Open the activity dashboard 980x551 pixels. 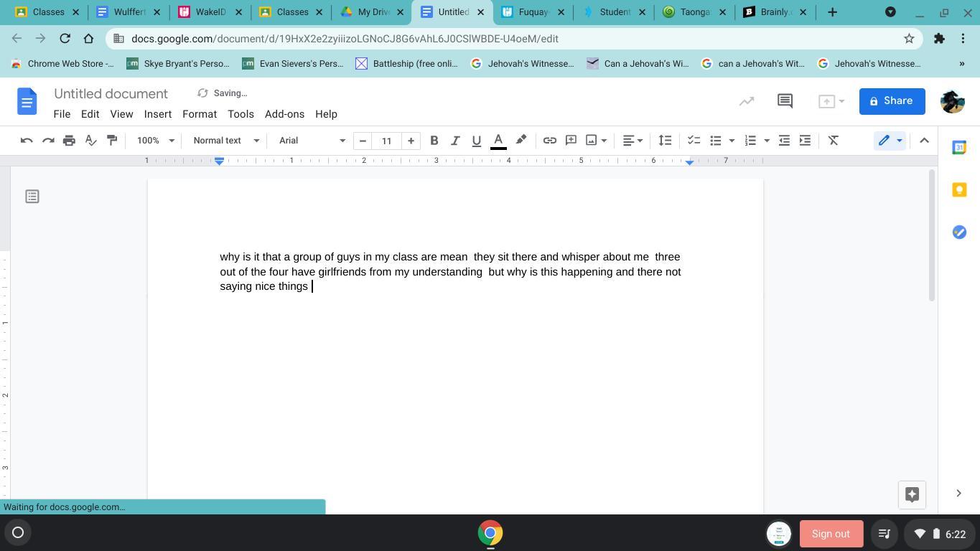tap(747, 101)
